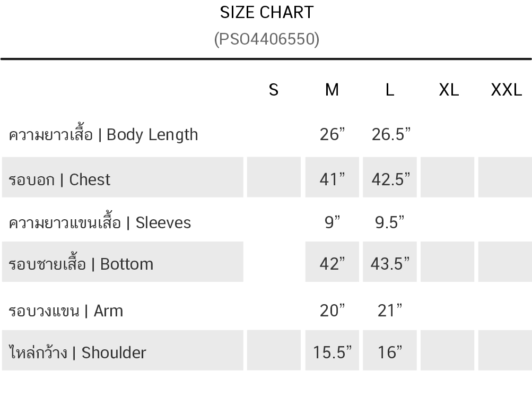Select the 41" chest measurement cell

[x=332, y=179]
